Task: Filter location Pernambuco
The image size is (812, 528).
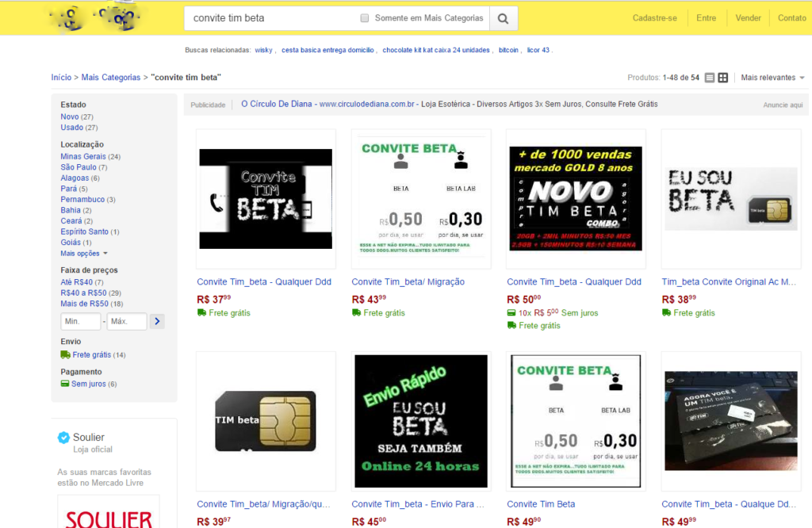Action: 82,199
